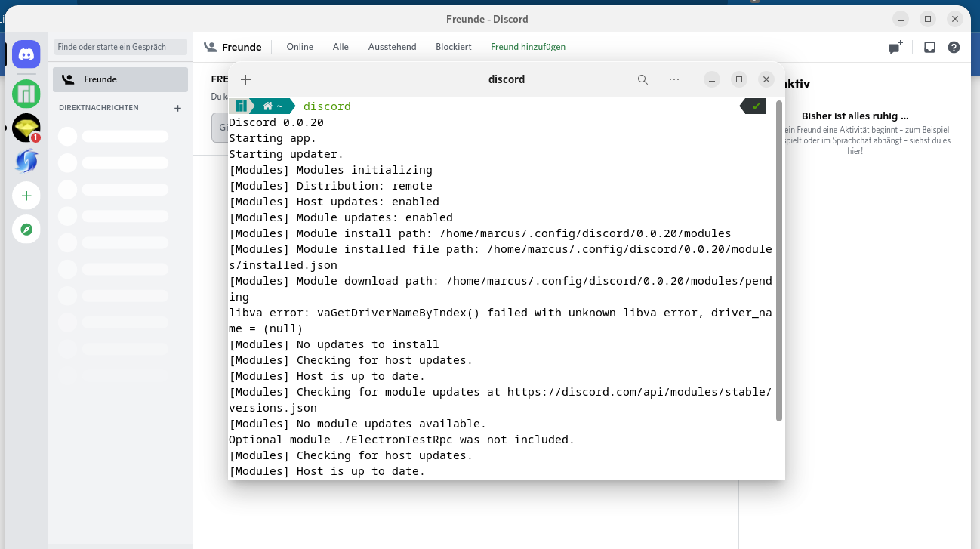The width and height of the screenshot is (980, 549).
Task: Create a new direct message with plus icon
Action: tap(178, 108)
